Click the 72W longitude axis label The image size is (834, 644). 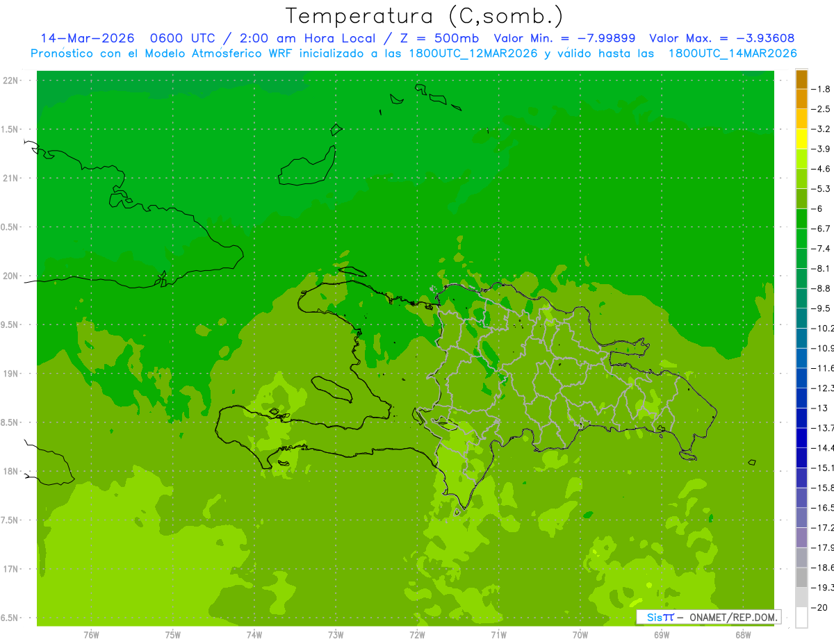417,634
